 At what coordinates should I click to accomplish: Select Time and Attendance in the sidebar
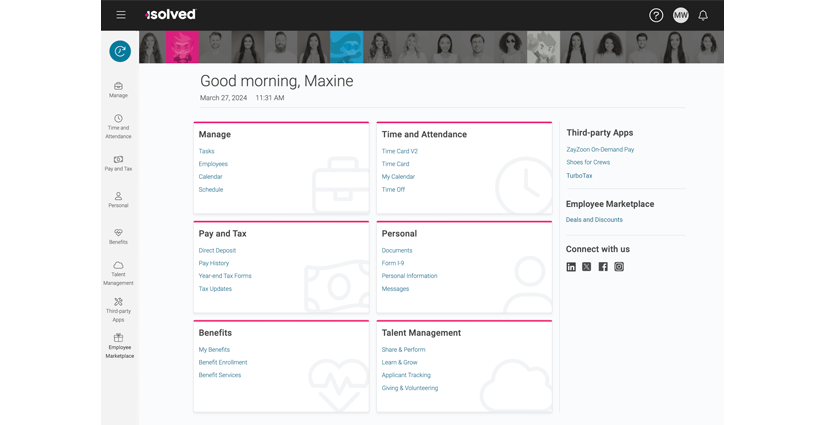click(x=119, y=123)
